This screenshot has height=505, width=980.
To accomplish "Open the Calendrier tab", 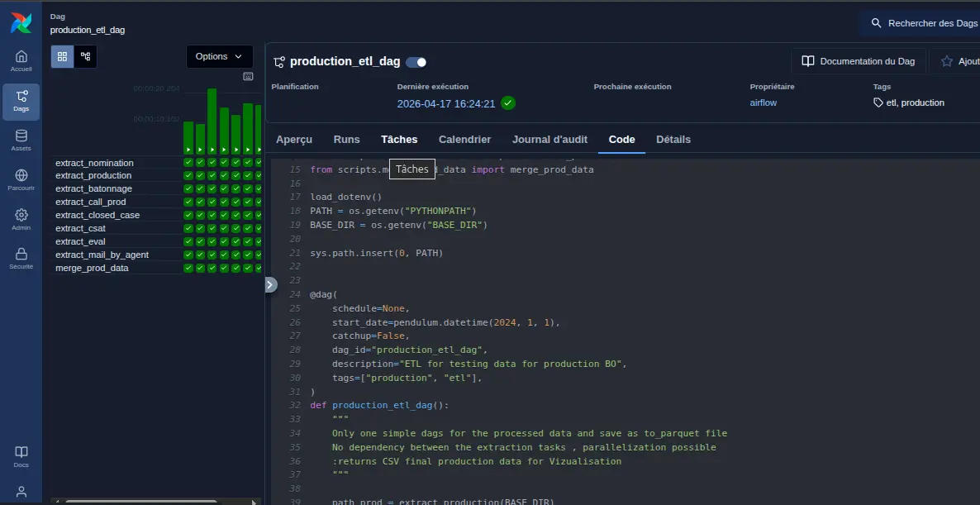I will (465, 140).
